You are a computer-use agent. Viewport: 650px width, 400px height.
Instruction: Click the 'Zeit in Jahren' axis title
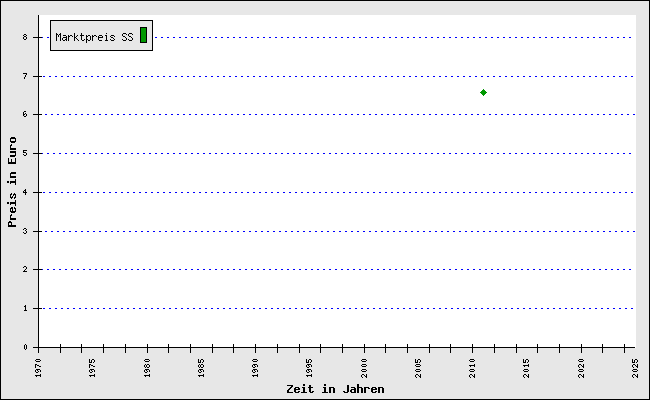(335, 389)
